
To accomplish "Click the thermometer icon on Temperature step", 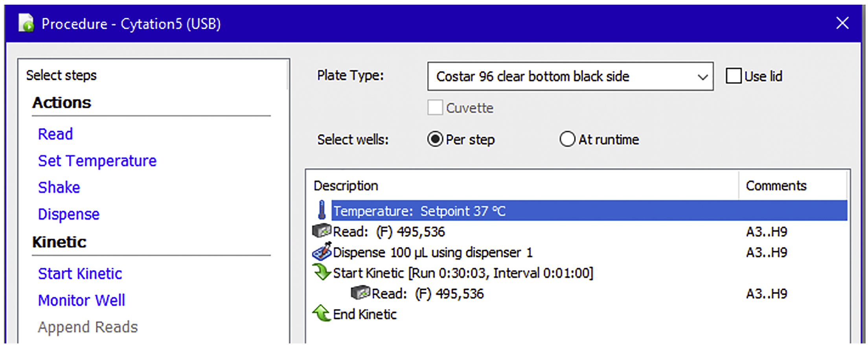I will (x=322, y=210).
